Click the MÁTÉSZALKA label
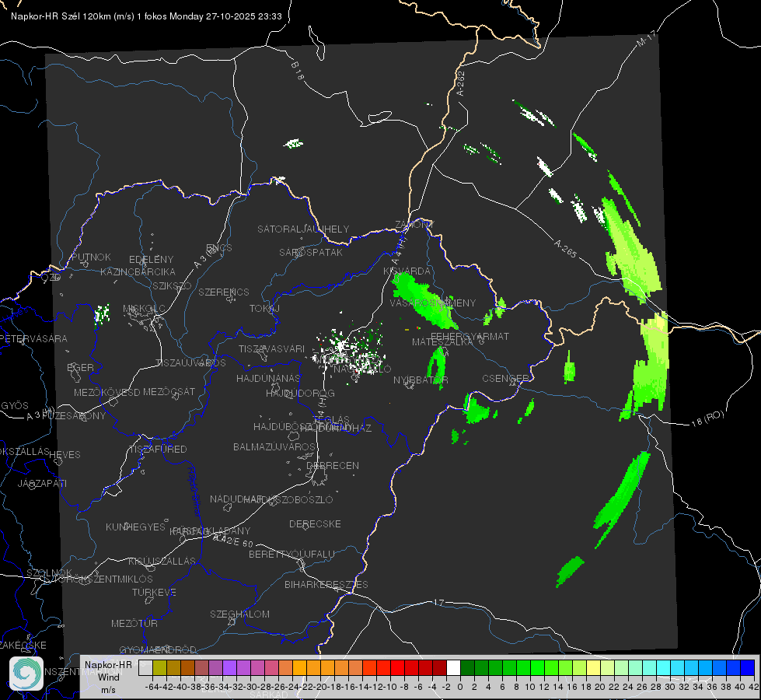 click(442, 342)
